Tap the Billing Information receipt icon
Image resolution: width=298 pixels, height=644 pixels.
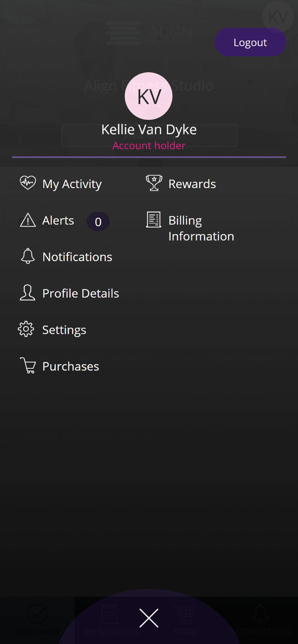tap(154, 220)
